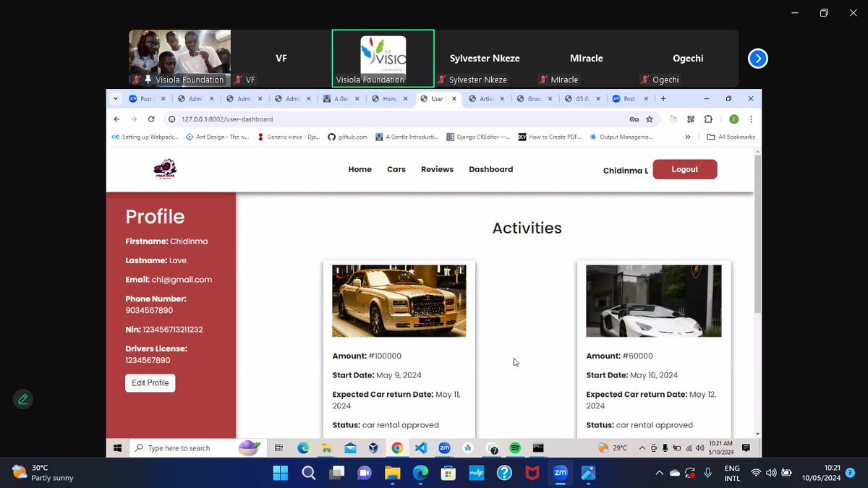Screen dimensions: 868x488
Task: Open Reviews in site navigation
Action: tap(437, 170)
